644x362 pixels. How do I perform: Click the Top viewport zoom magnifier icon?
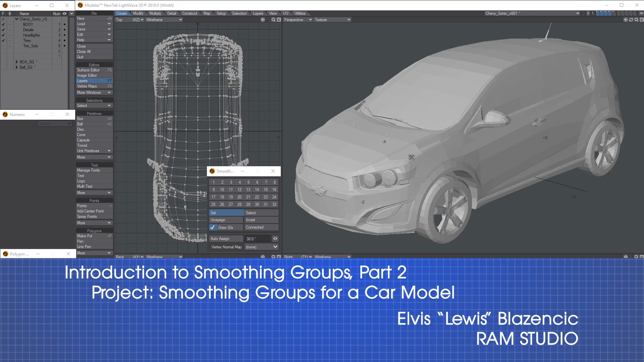coord(273,20)
